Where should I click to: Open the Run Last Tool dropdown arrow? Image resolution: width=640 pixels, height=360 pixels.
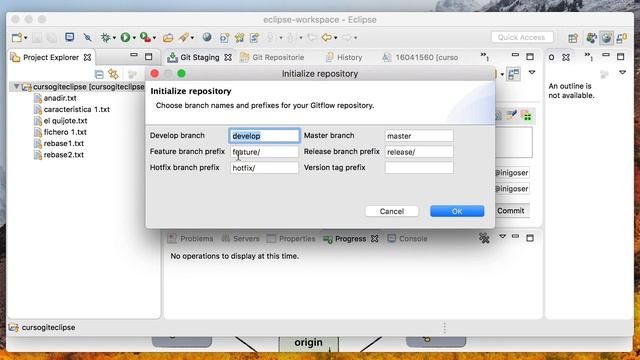[x=154, y=38]
